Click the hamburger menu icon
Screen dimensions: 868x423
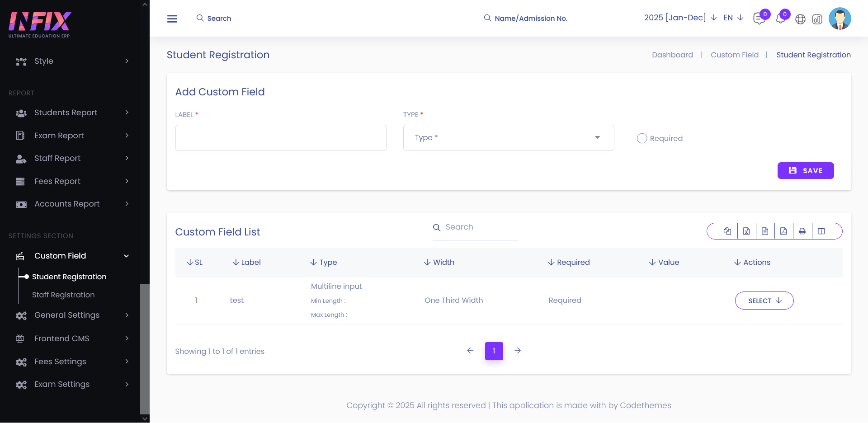(x=172, y=19)
